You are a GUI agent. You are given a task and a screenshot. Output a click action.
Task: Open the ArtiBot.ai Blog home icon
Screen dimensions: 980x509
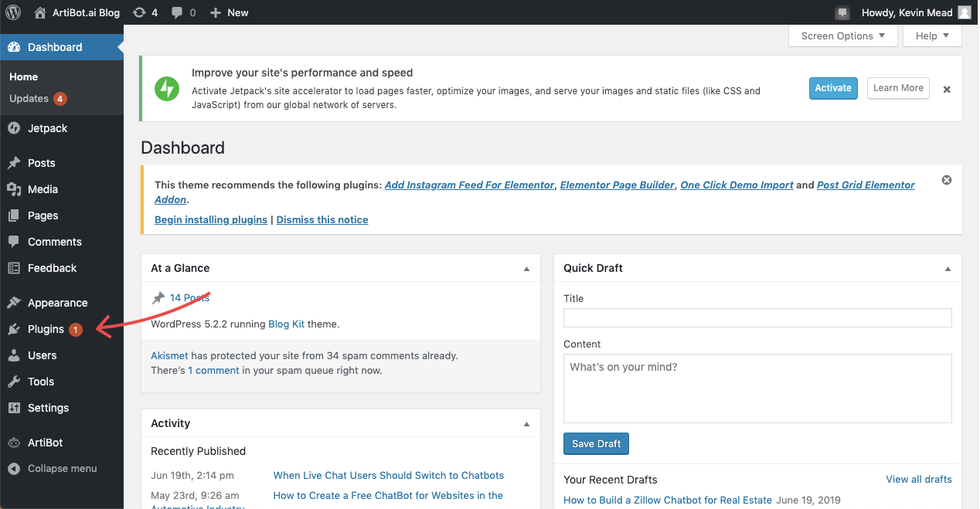click(40, 12)
